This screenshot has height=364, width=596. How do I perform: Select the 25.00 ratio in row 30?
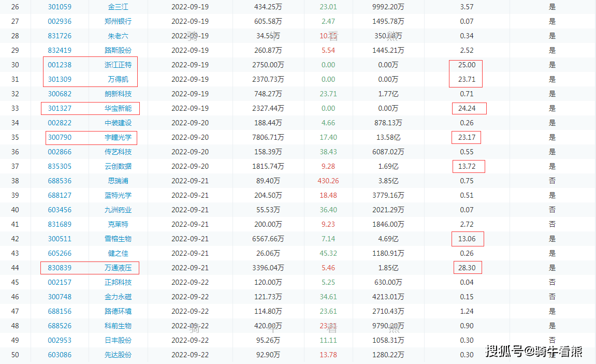click(467, 65)
